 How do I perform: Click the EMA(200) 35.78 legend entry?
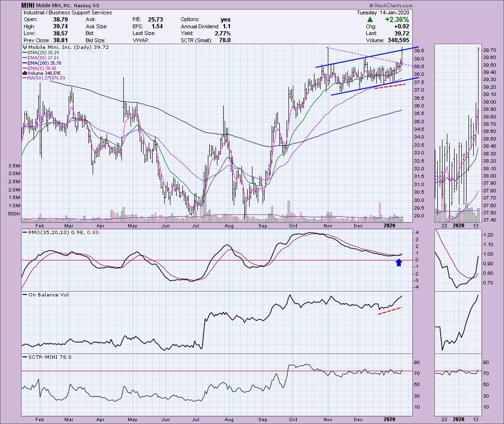42,63
